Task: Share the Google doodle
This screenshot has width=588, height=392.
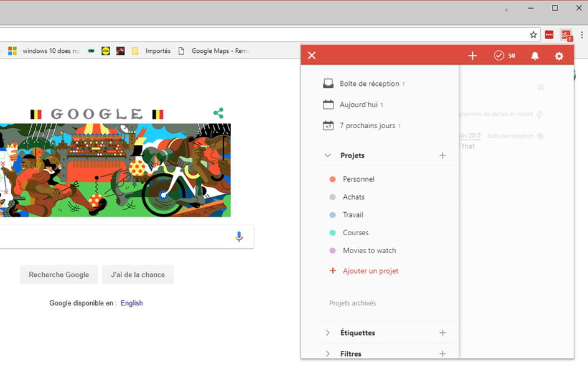Action: [x=218, y=113]
